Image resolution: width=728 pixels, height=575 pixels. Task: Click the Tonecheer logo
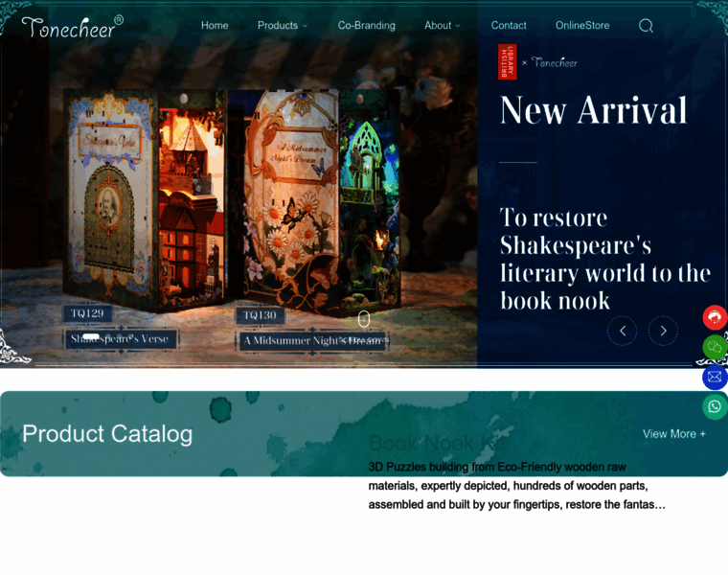(72, 26)
